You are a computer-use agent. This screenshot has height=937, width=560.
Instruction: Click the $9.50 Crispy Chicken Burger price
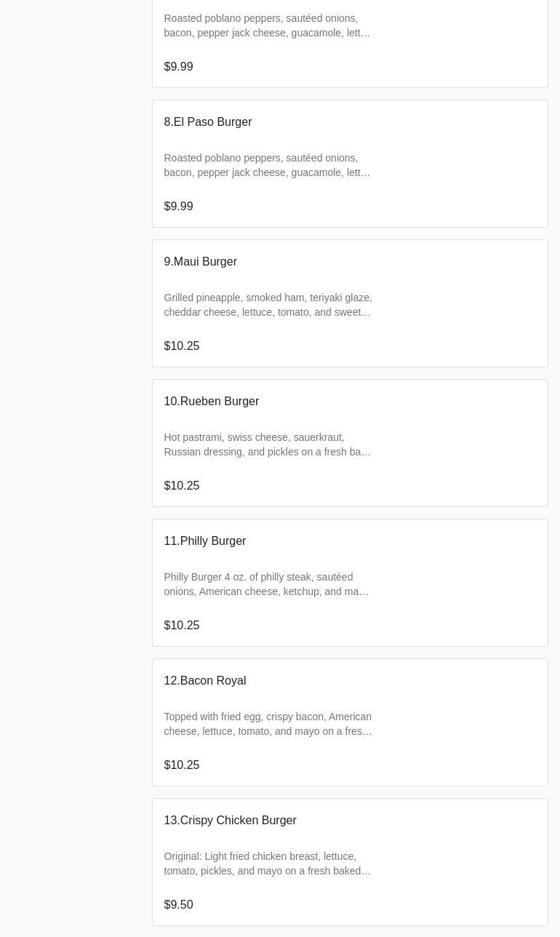click(178, 905)
